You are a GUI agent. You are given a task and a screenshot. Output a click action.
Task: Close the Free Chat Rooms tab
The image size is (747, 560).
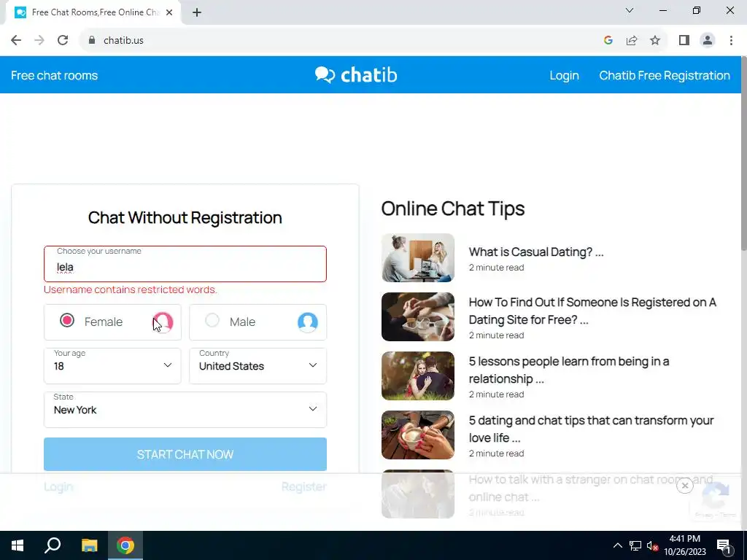pyautogui.click(x=169, y=12)
